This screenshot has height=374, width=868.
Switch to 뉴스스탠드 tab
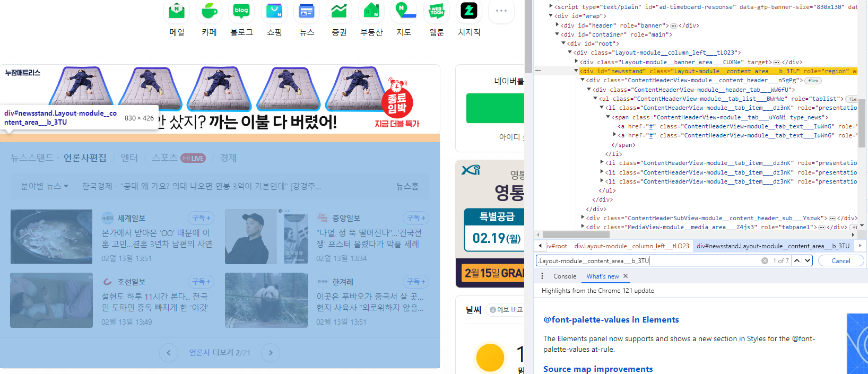pos(32,158)
